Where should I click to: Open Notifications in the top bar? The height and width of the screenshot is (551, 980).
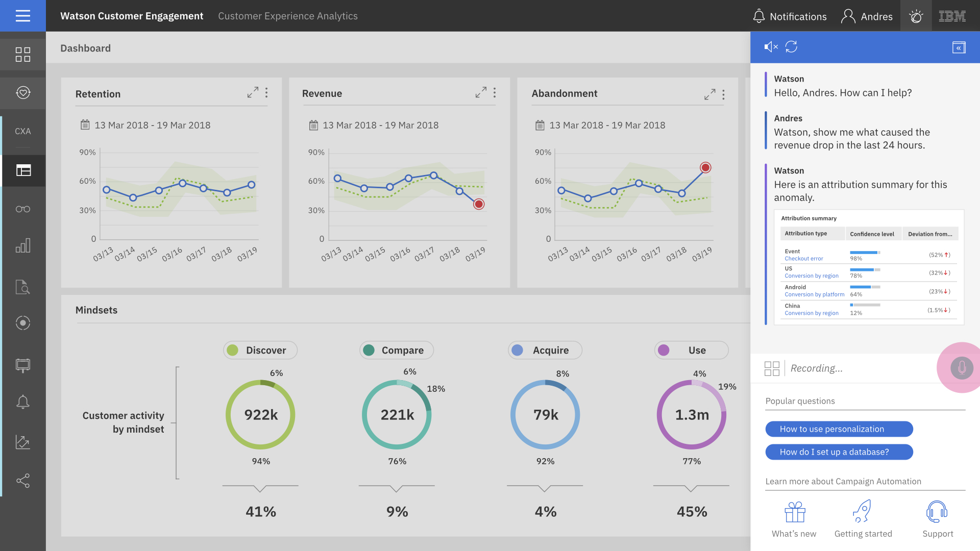click(790, 16)
